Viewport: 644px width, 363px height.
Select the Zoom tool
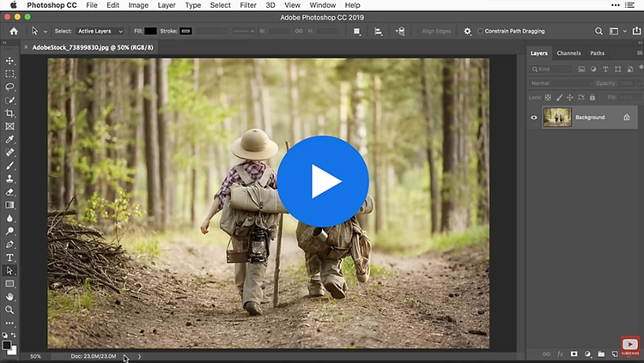[10, 310]
